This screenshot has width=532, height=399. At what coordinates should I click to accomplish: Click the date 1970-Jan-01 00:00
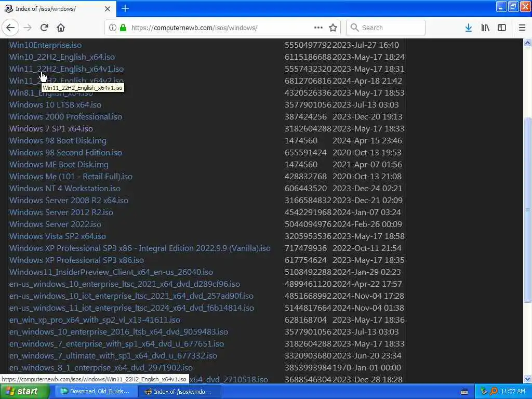pos(367,368)
